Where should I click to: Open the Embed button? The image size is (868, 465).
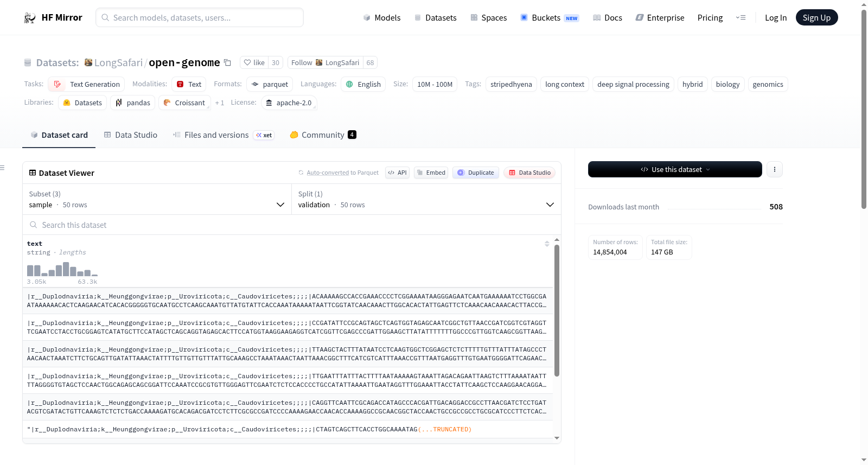(431, 173)
